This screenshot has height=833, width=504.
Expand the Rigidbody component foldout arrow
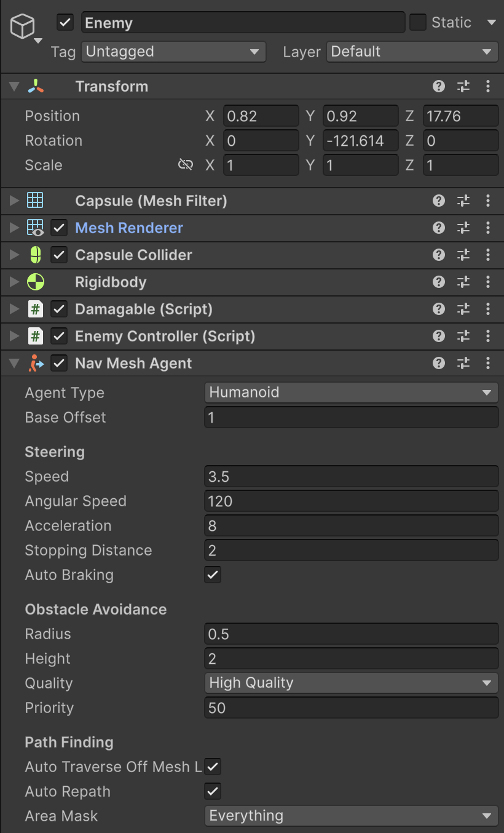click(14, 282)
